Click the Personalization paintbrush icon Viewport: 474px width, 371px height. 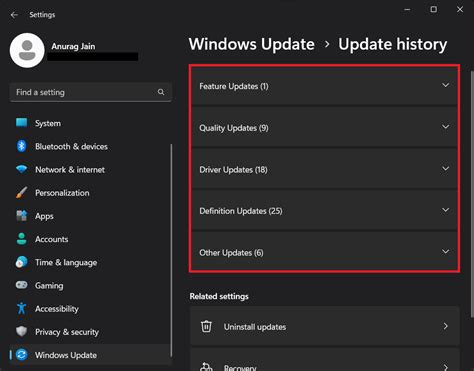[x=22, y=193]
